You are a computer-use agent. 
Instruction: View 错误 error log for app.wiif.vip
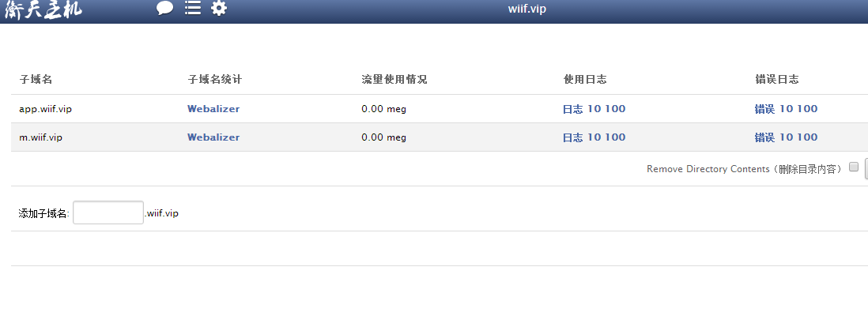pyautogui.click(x=764, y=109)
